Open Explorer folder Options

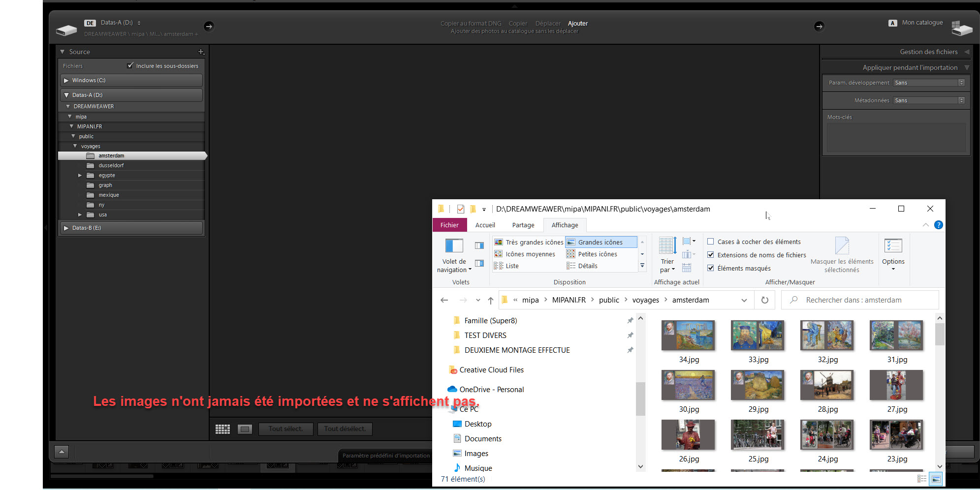pos(893,253)
